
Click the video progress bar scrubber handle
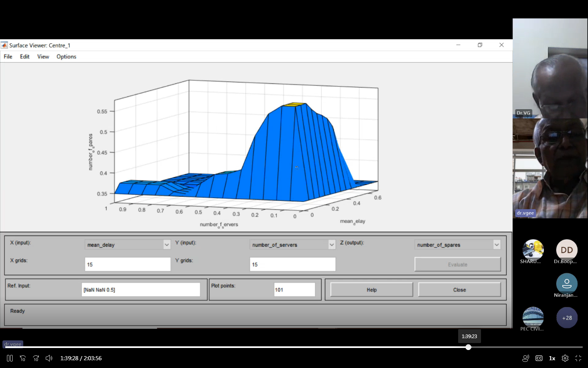(468, 347)
